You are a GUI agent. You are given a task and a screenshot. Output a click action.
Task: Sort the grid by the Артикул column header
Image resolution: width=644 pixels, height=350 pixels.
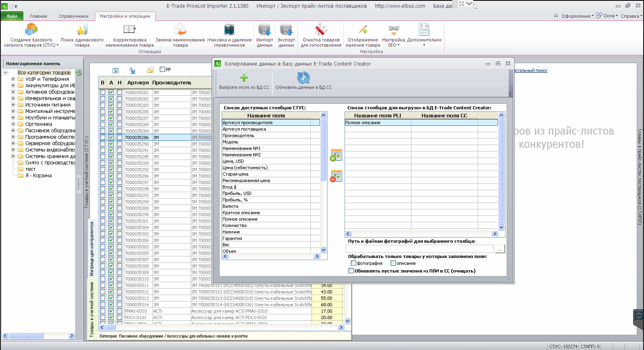[138, 82]
